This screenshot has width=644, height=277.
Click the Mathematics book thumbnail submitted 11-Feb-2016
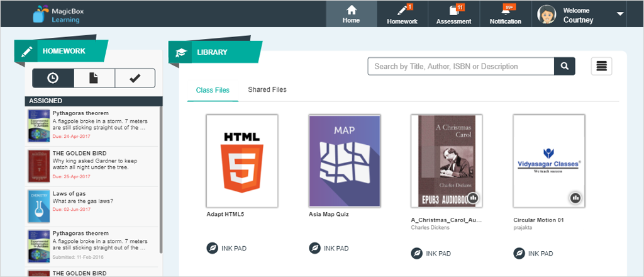39,247
